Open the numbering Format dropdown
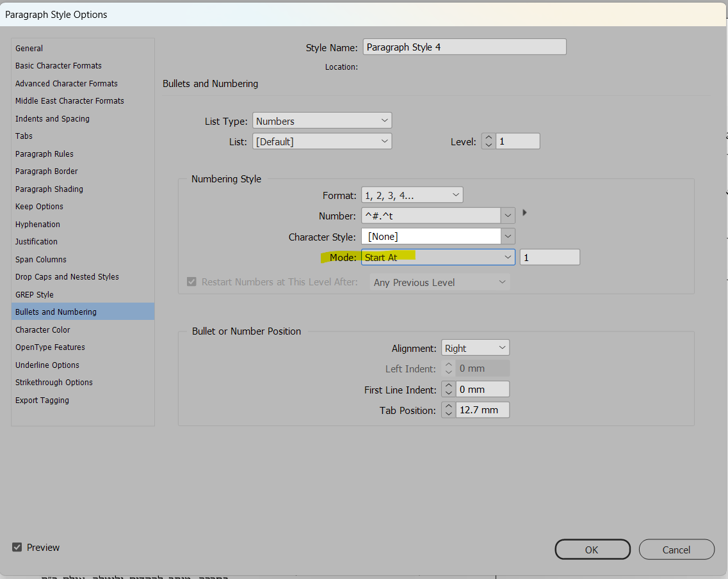 412,195
